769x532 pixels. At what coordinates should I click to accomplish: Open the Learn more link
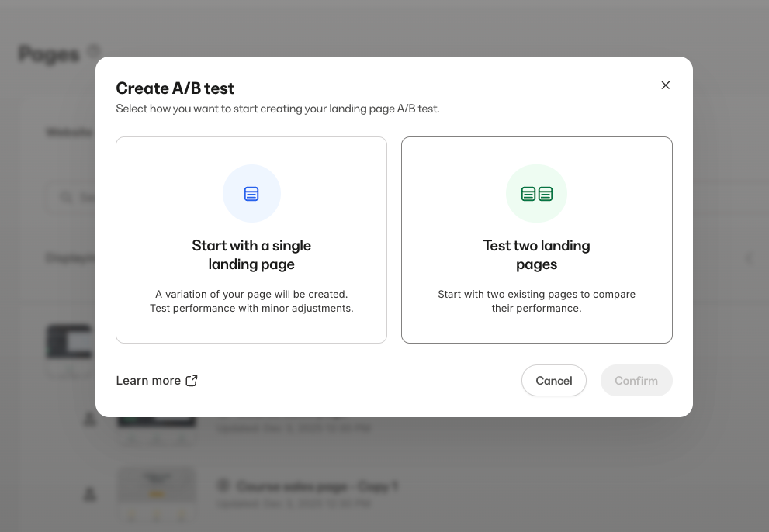pyautogui.click(x=147, y=380)
